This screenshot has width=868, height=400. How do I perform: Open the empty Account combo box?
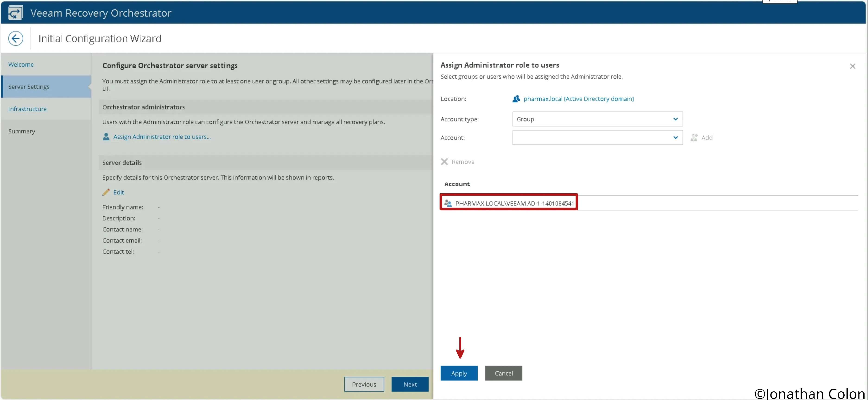(597, 137)
